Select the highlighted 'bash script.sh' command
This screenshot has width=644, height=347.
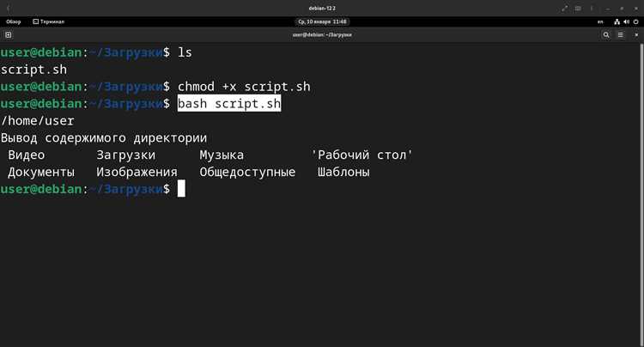229,103
